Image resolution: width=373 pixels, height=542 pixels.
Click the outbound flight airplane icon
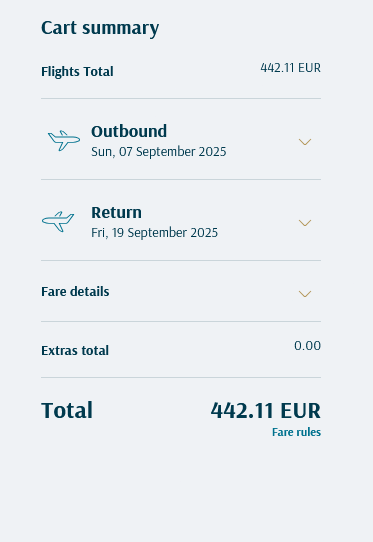(x=64, y=140)
